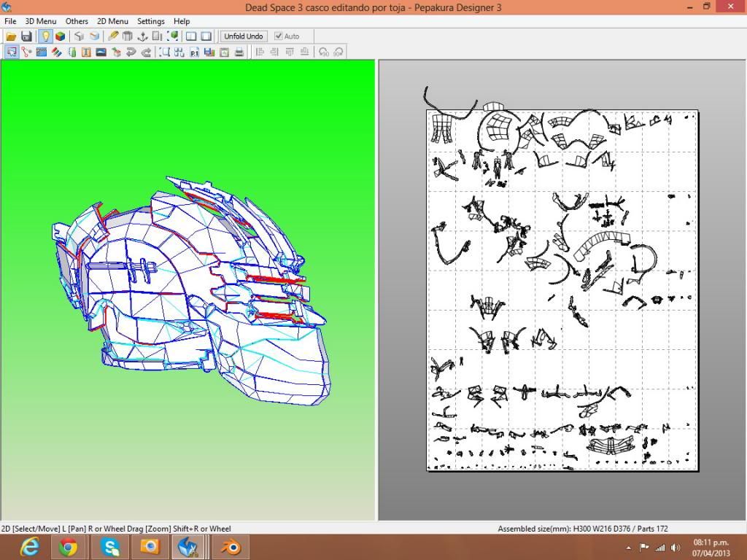The width and height of the screenshot is (747, 560).
Task: Show hidden icons in the system tray
Action: click(x=628, y=548)
